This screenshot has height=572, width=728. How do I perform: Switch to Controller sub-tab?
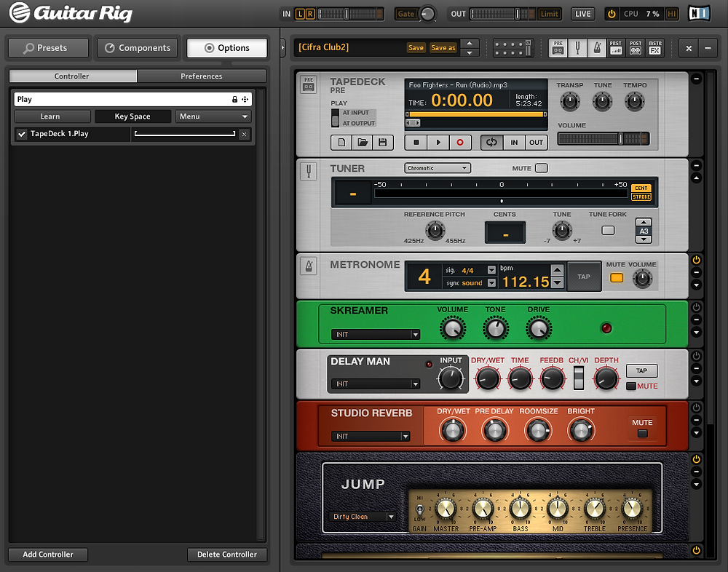(x=72, y=76)
